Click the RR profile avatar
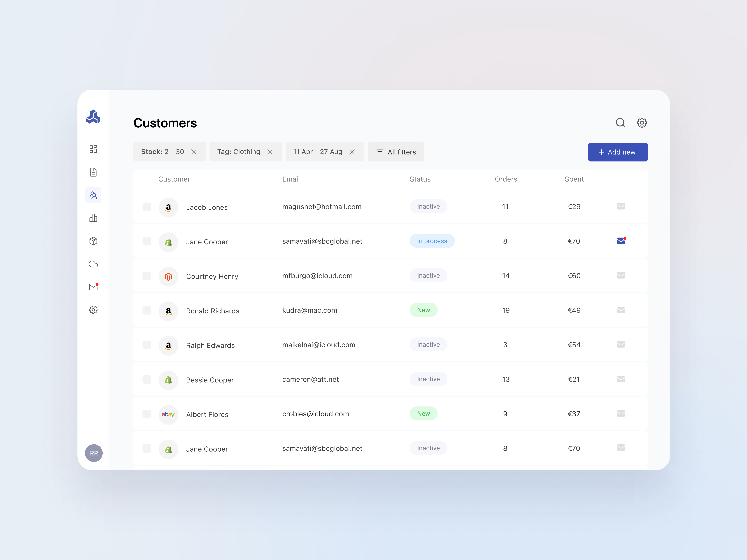The image size is (747, 560). click(93, 453)
